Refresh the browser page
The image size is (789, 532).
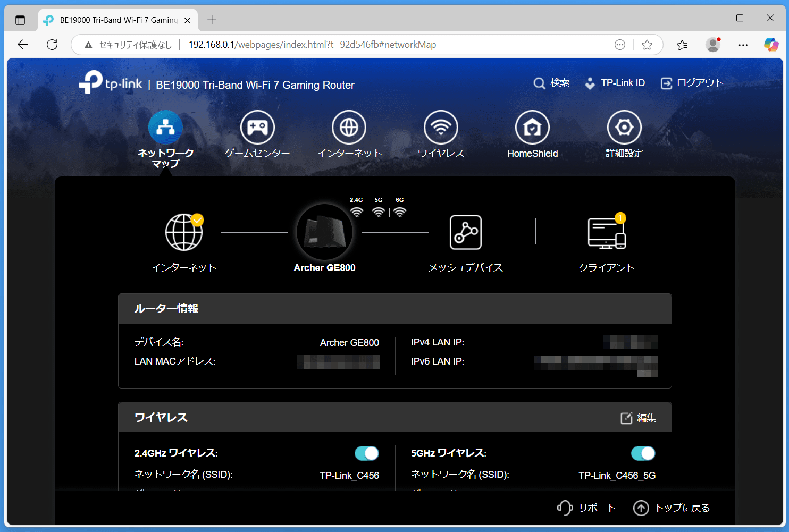click(x=52, y=45)
